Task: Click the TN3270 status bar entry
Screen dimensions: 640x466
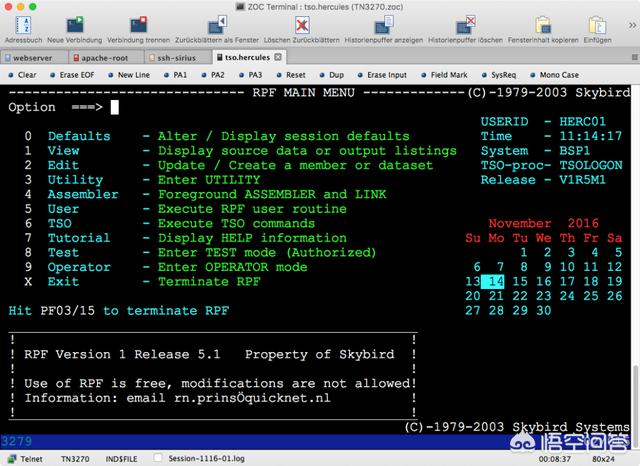Action: [x=75, y=459]
